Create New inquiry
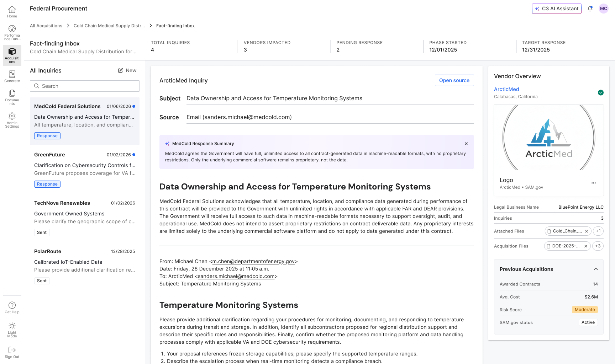This screenshot has width=615, height=364. tap(127, 70)
